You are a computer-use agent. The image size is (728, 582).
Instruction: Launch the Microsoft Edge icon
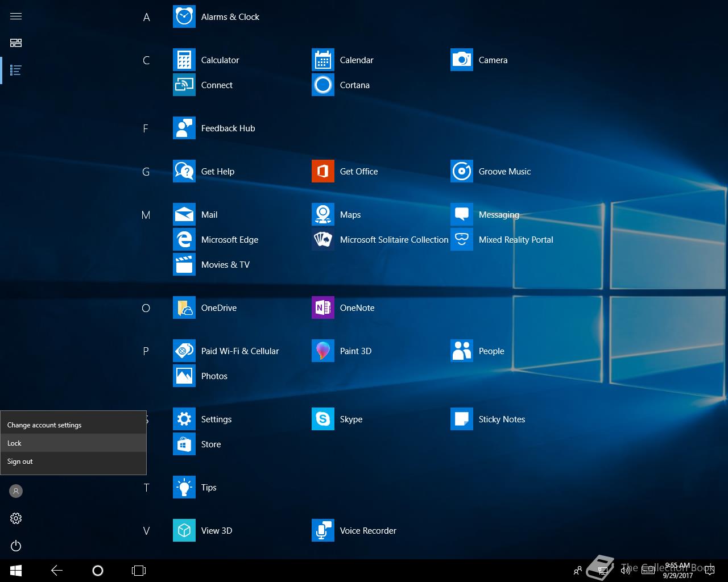184,239
